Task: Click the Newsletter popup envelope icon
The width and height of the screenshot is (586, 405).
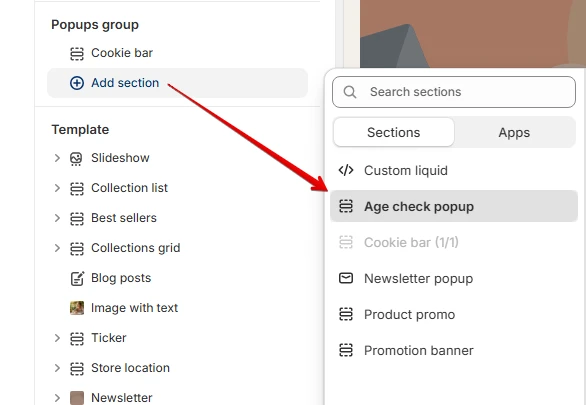Action: (346, 278)
